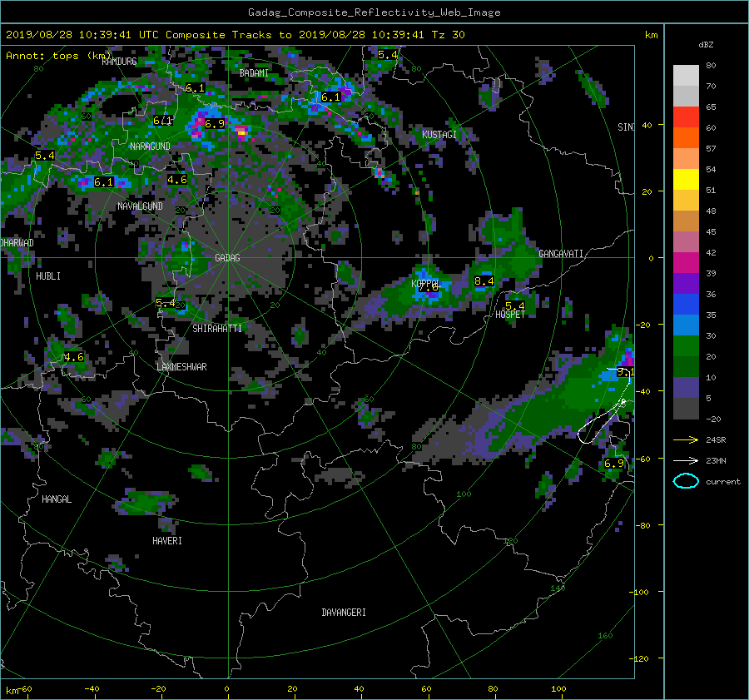Viewport: 749px width, 700px height.
Task: Pick the bright green 30-20 dBZ swatch
Action: tap(686, 346)
